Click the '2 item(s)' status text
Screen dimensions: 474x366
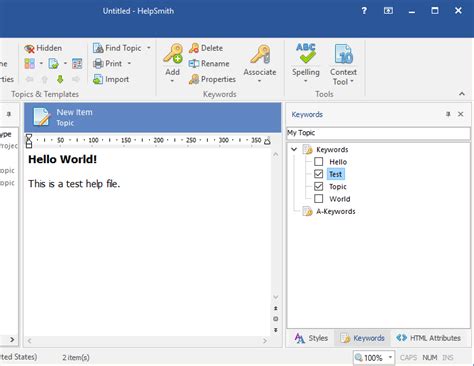(76, 358)
